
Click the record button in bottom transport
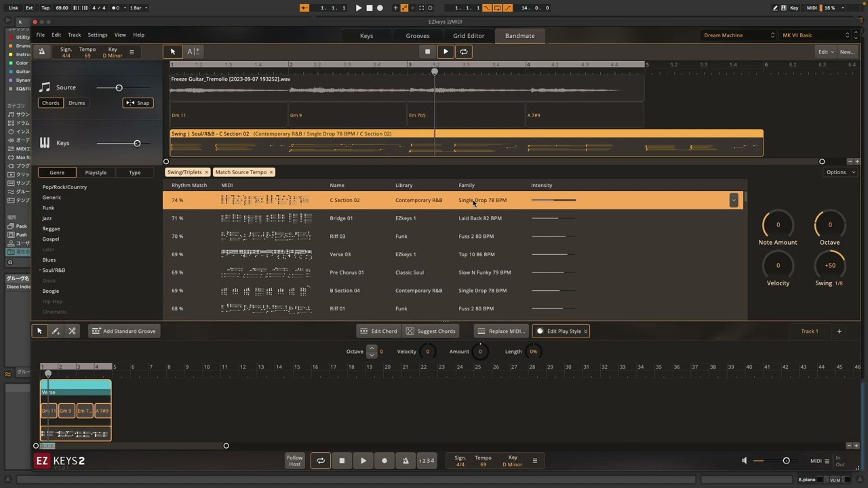tap(384, 461)
